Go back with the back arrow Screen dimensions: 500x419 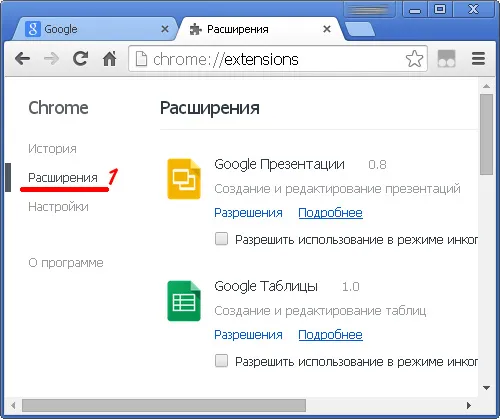point(22,59)
